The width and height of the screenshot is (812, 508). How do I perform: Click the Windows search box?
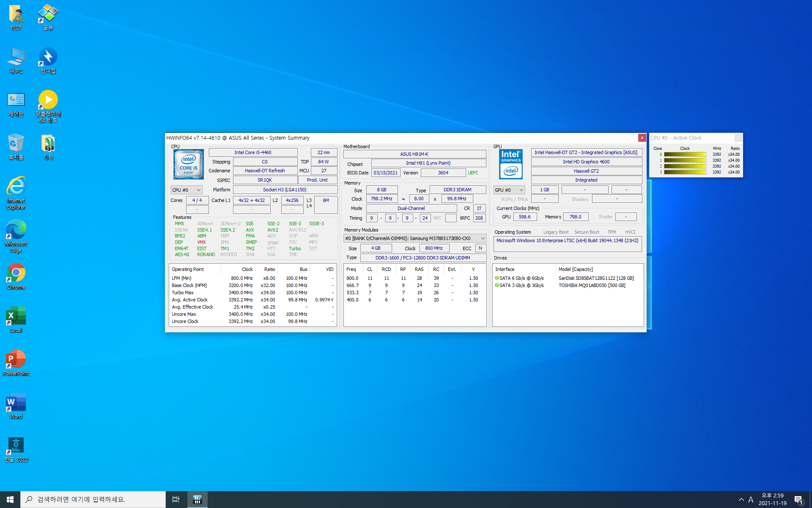93,500
